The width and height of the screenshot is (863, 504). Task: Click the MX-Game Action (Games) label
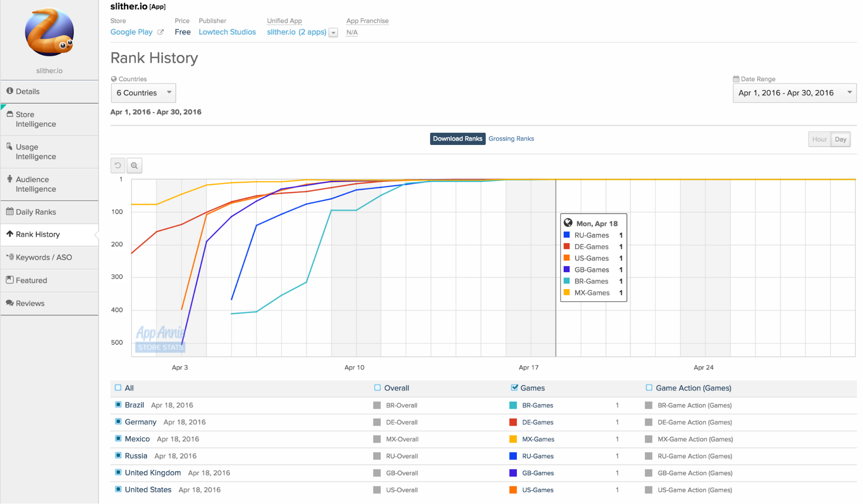[x=695, y=439]
